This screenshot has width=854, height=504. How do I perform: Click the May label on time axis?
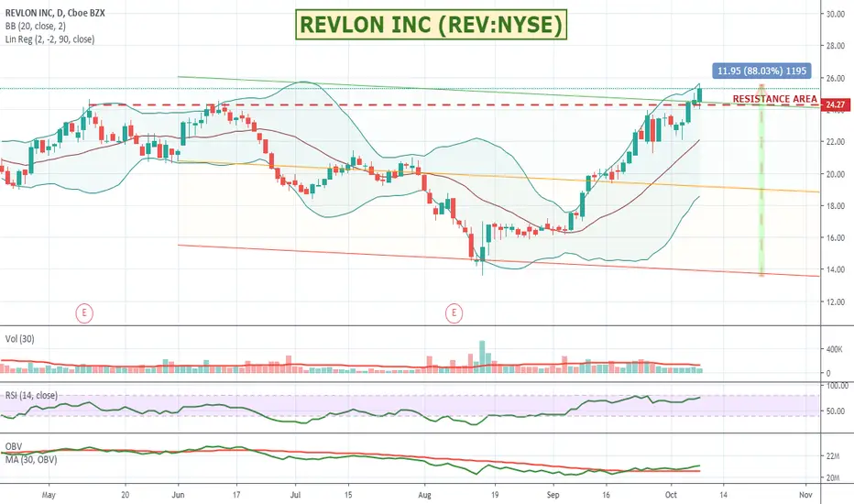pos(49,495)
